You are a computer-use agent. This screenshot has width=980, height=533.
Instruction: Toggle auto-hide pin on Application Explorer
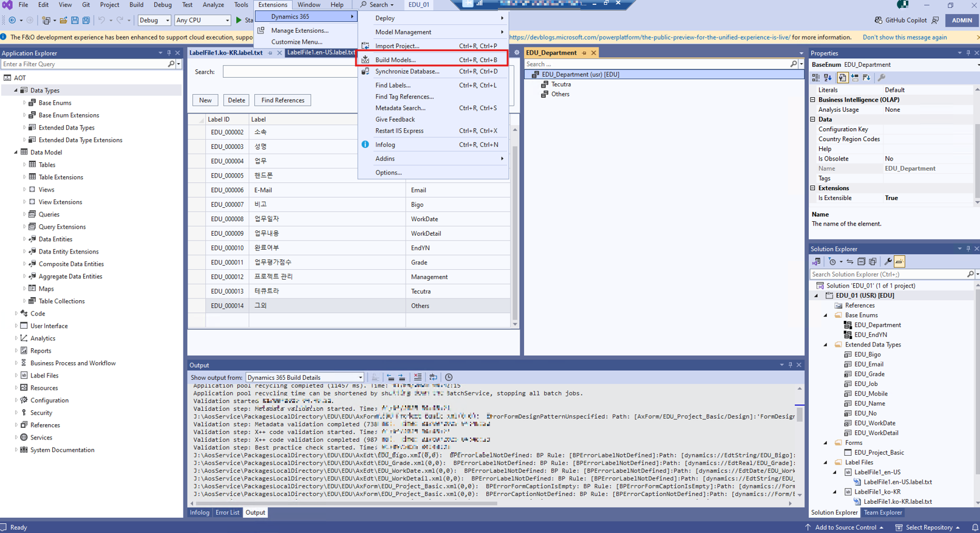click(169, 53)
